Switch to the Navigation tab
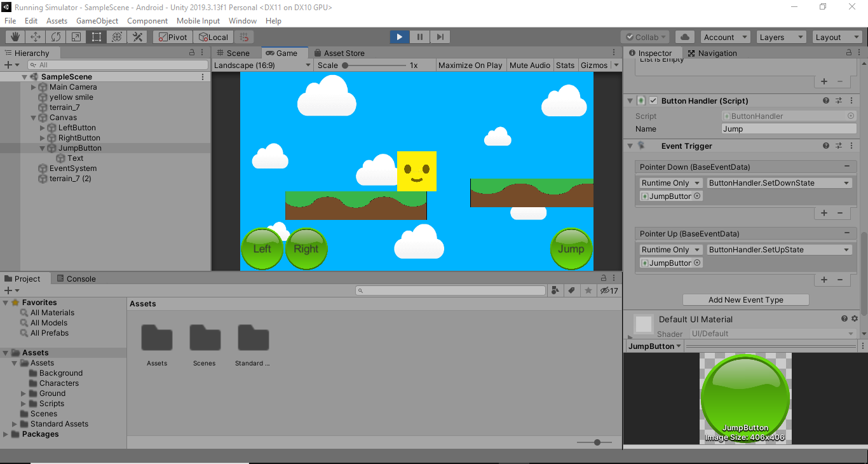Image resolution: width=868 pixels, height=464 pixels. 712,53
